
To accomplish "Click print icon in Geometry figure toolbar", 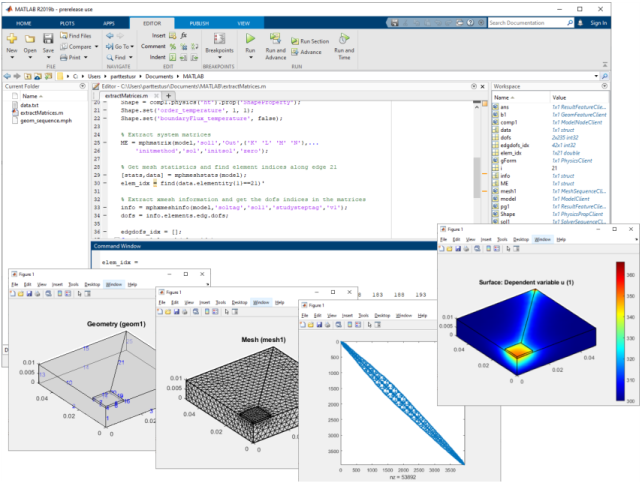I will [x=38, y=294].
